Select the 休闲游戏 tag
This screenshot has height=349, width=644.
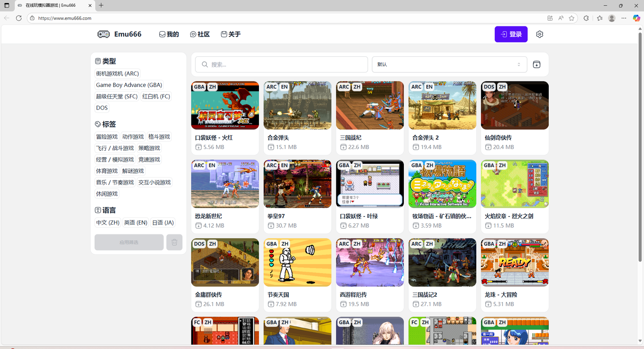point(107,194)
